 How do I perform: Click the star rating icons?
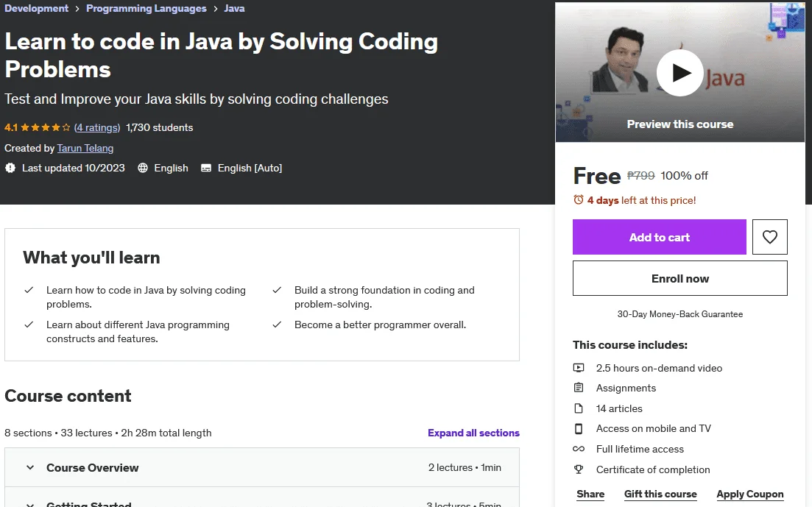45,127
